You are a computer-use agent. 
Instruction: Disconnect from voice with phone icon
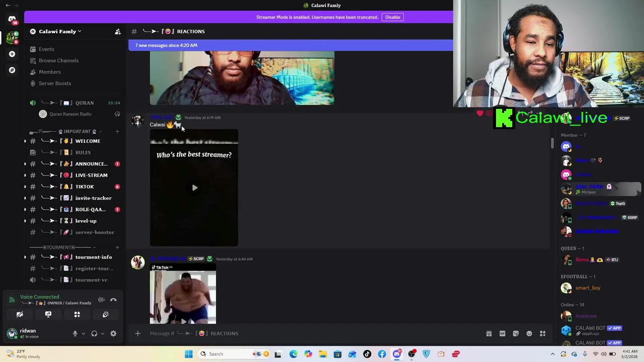(113, 300)
